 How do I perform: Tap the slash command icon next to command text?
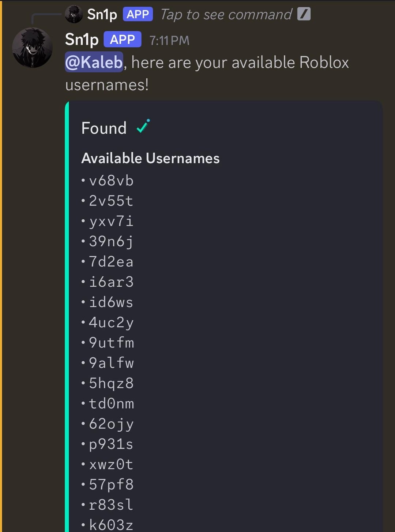305,14
